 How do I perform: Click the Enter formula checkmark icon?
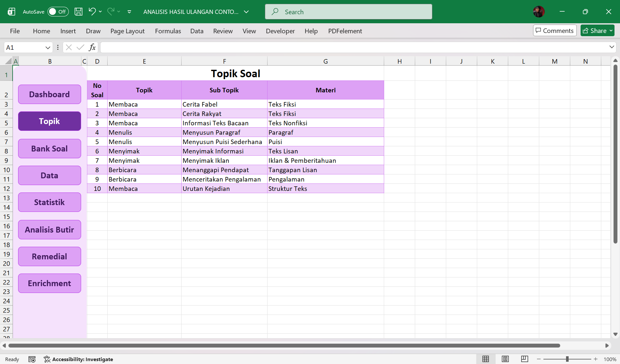pos(80,47)
